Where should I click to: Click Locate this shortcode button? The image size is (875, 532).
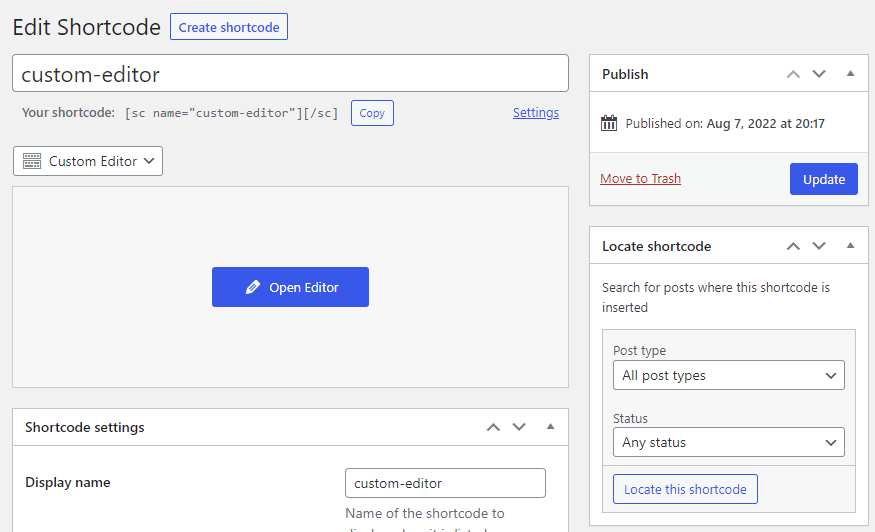[685, 489]
